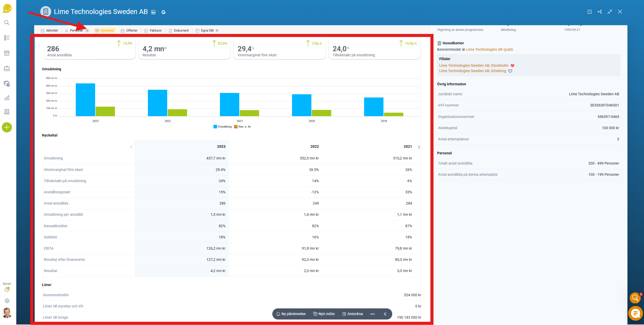Image resolution: width=644 pixels, height=325 pixels.
Task: Click the 24,0% Tillväxttakt på omsättning card
Action: (375, 49)
